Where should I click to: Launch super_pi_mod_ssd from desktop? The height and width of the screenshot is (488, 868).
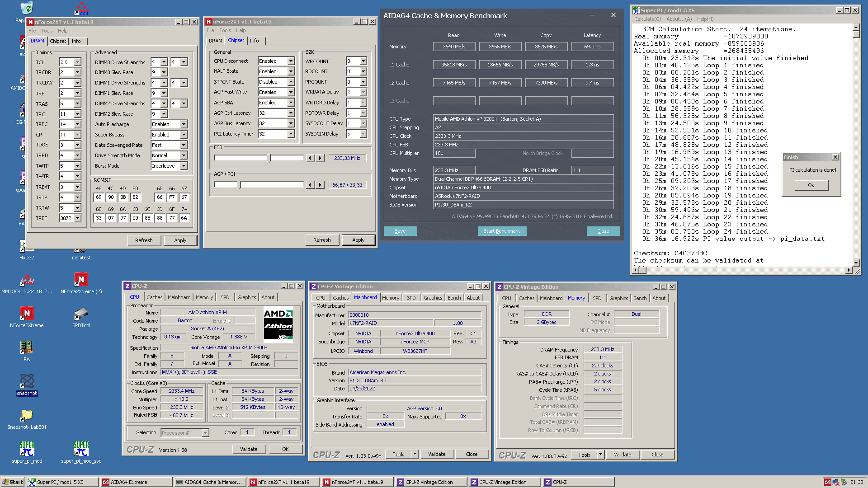coord(81,453)
